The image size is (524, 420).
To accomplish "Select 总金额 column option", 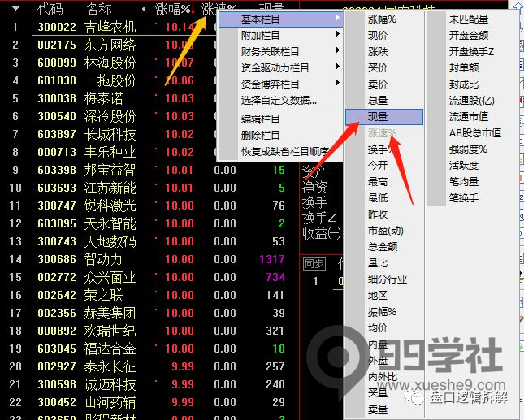I will click(x=384, y=247).
